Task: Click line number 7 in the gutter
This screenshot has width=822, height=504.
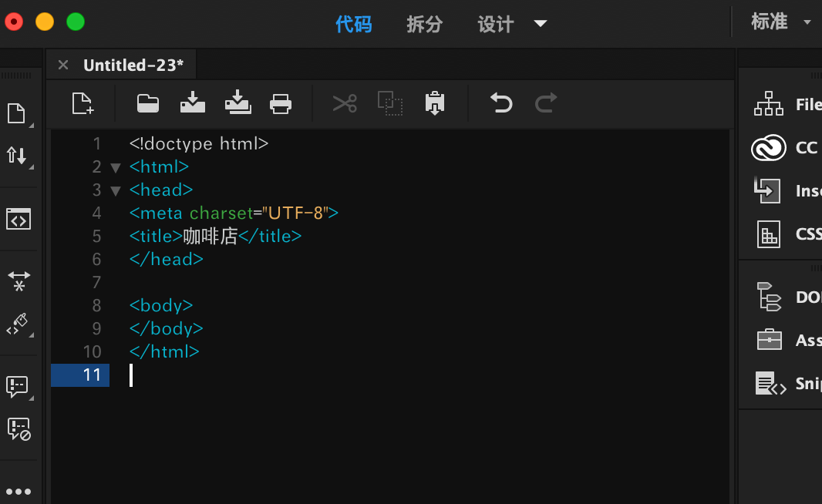Action: (96, 282)
